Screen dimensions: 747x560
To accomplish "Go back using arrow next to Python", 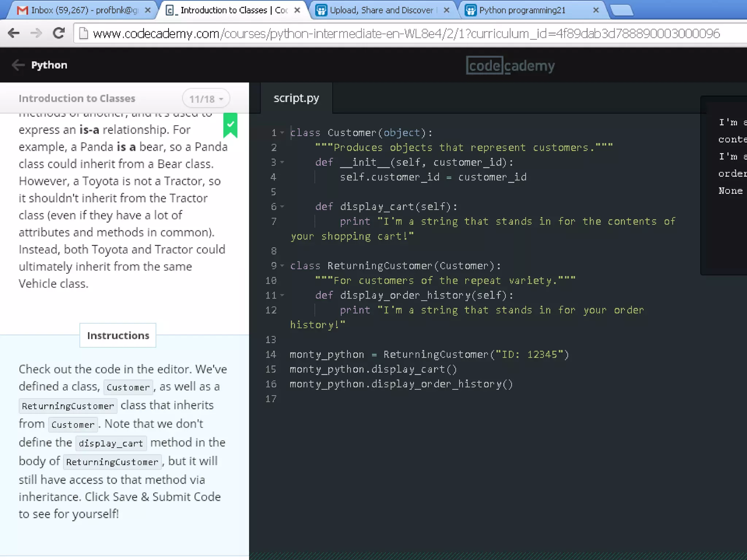I will pos(18,65).
